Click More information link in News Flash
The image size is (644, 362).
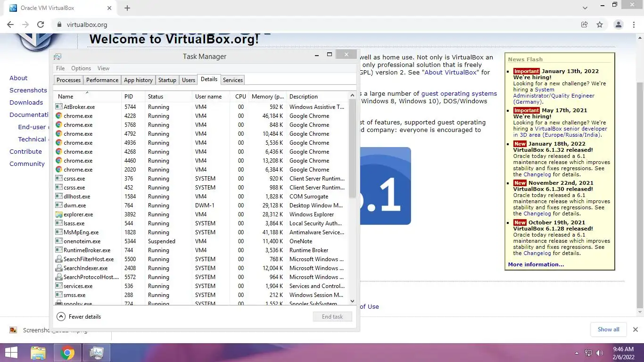tap(536, 264)
